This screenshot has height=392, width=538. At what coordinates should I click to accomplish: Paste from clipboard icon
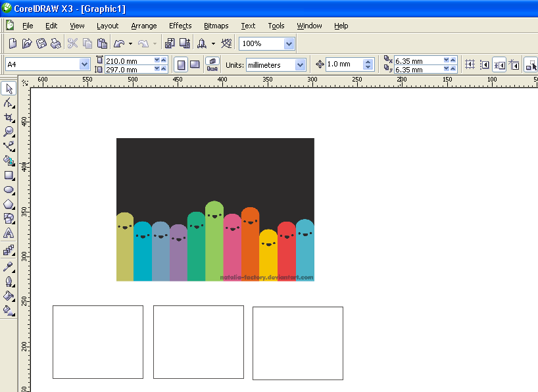pyautogui.click(x=102, y=43)
